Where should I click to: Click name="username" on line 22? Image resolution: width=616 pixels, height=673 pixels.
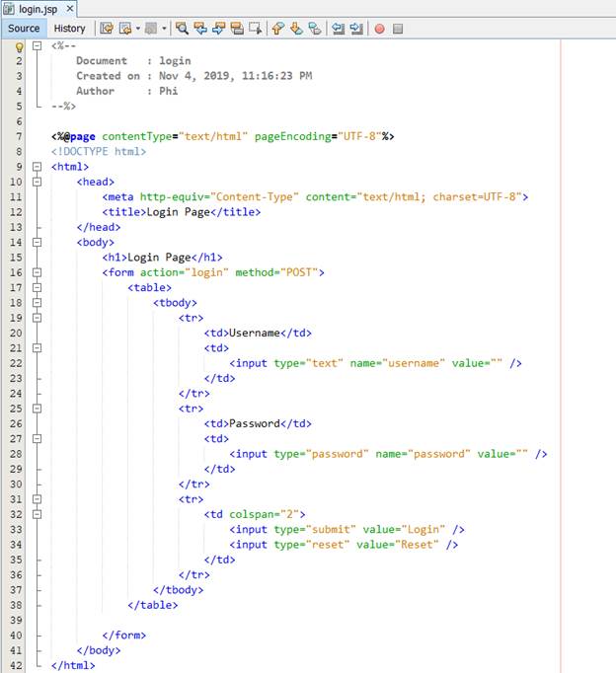[398, 363]
